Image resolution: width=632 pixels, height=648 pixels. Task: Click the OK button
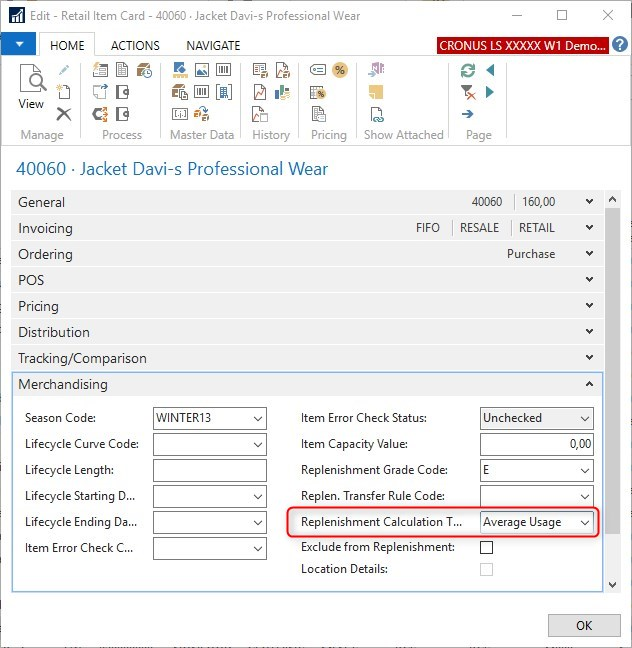click(x=584, y=625)
